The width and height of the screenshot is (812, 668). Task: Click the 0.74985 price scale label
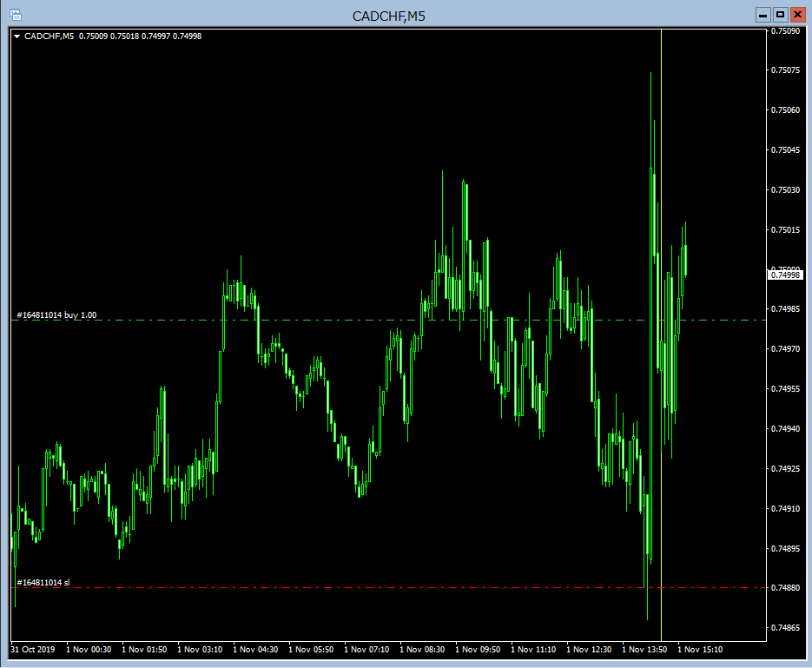point(785,308)
